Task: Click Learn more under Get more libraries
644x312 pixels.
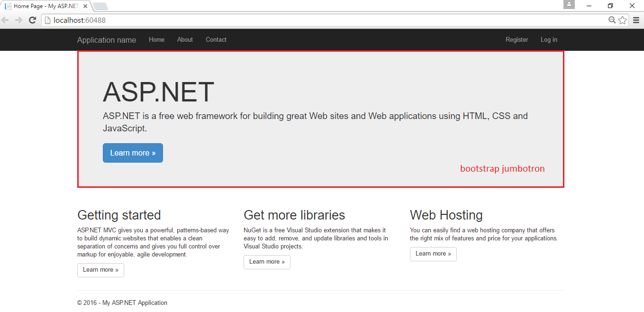Action: pyautogui.click(x=267, y=262)
